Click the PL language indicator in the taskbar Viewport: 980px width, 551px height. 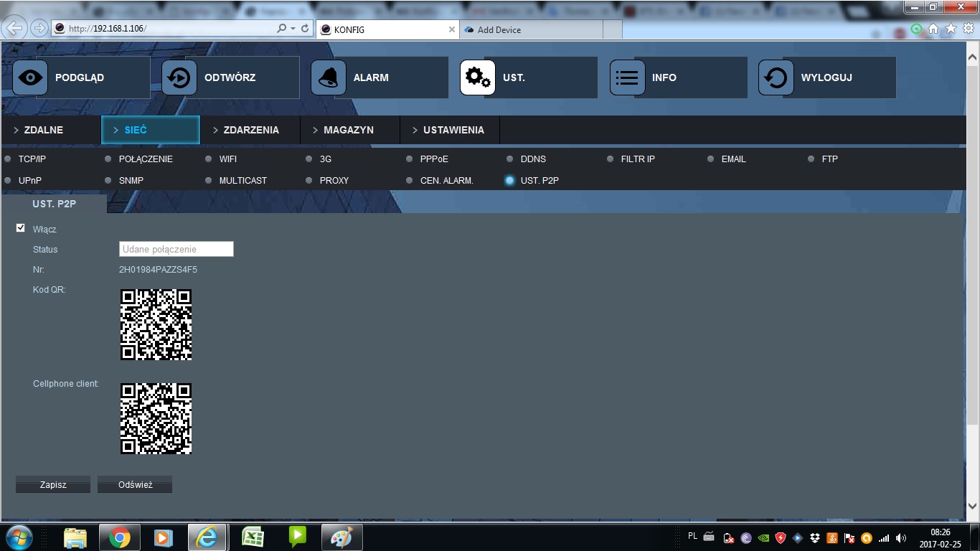click(692, 535)
